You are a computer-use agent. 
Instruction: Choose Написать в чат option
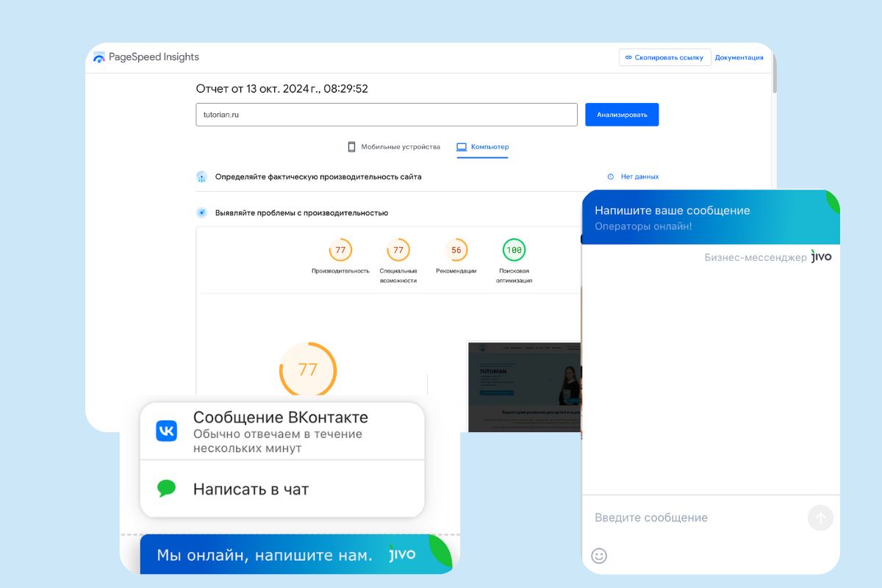point(282,489)
